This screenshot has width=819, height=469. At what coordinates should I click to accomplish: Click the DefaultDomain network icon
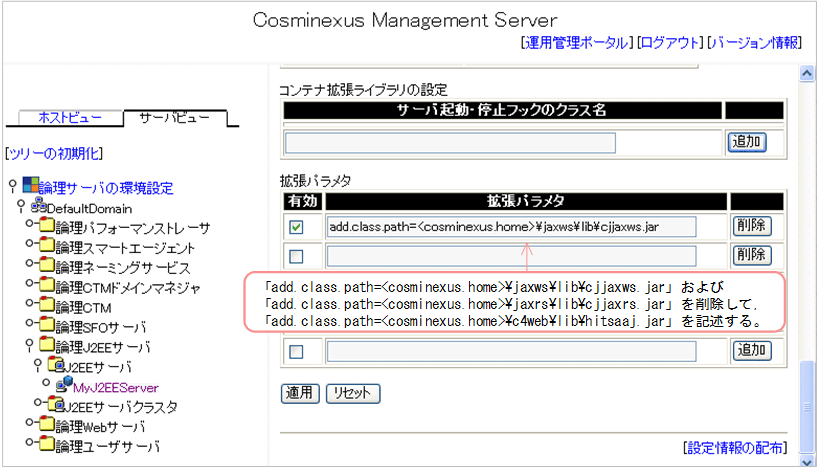point(39,205)
